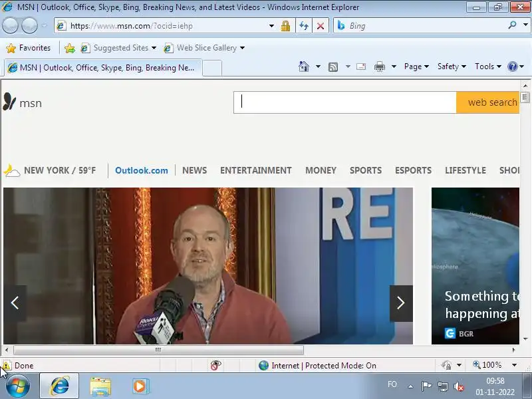532x399 pixels.
Task: Select the MSN browser tab
Action: pyautogui.click(x=103, y=68)
